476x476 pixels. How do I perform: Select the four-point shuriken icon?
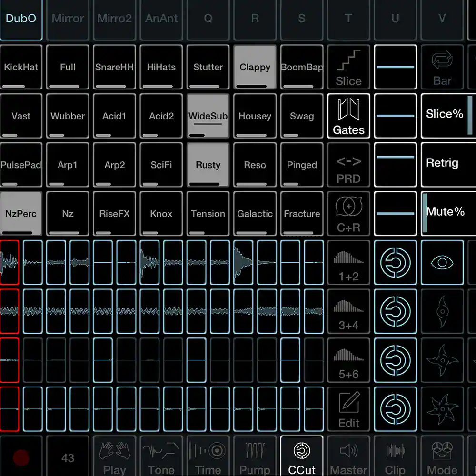point(442,360)
